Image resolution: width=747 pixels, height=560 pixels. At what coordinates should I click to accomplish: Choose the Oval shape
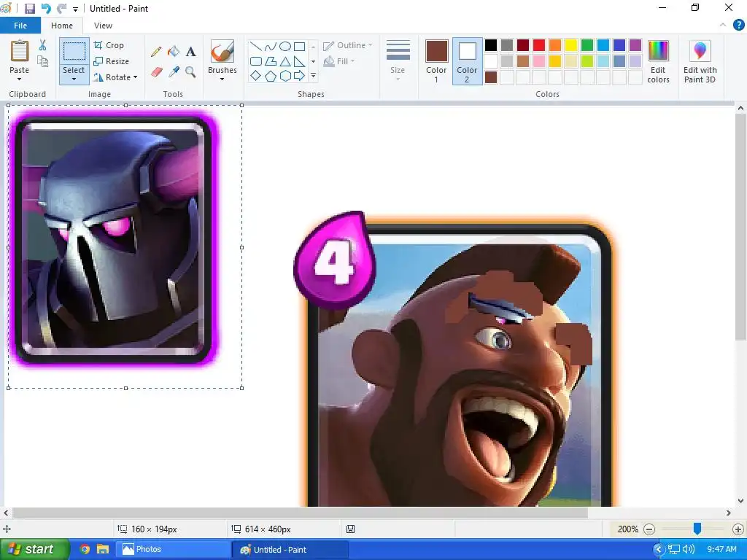click(x=285, y=47)
